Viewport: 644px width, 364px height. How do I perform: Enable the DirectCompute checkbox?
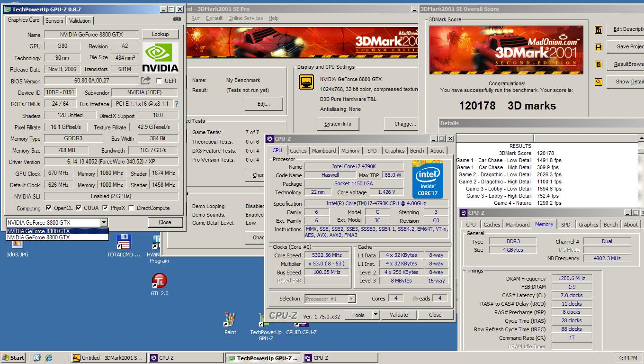tap(132, 208)
